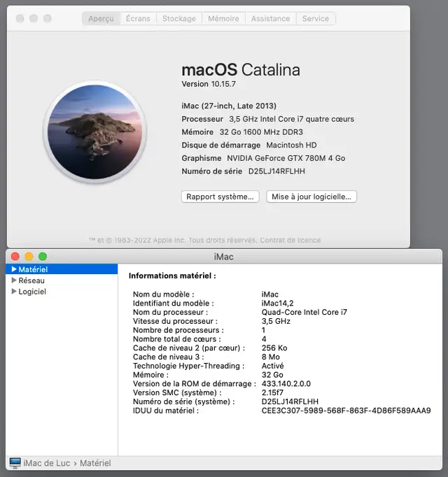This screenshot has width=448, height=477.
Task: Collapse the Matériel disclosure triangle
Action: (x=14, y=269)
